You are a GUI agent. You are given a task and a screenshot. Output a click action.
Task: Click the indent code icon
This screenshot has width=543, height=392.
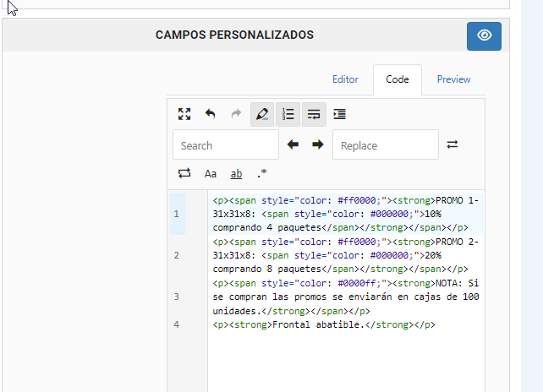coord(339,114)
